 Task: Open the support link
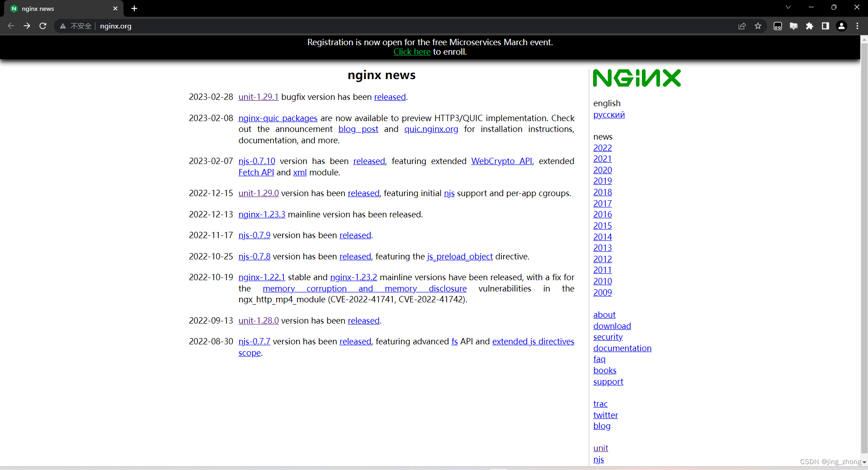tap(608, 382)
